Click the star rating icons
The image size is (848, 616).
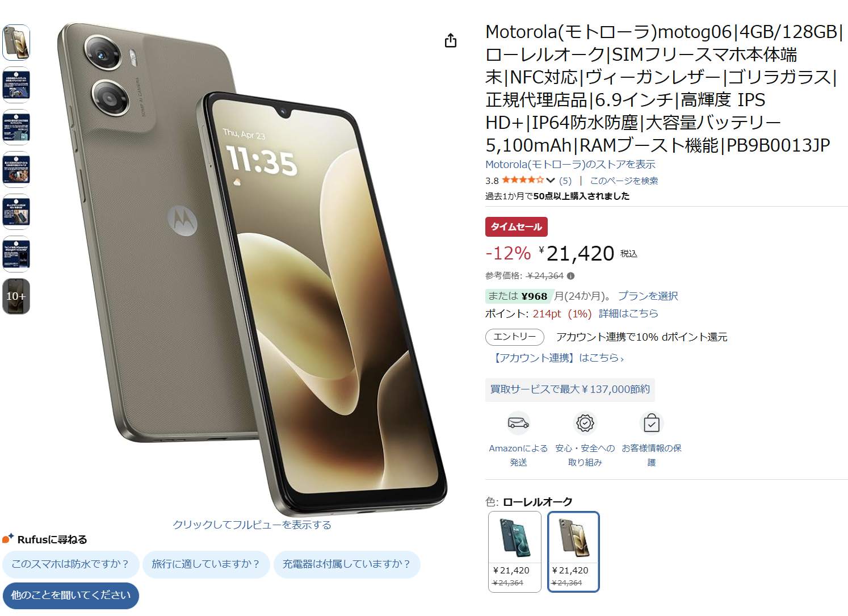pos(523,180)
